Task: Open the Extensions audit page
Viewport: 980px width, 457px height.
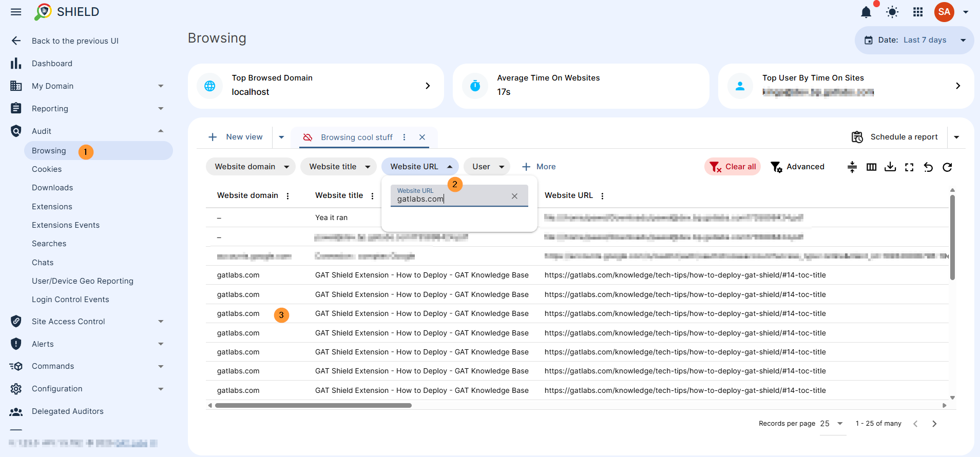Action: pos(52,207)
